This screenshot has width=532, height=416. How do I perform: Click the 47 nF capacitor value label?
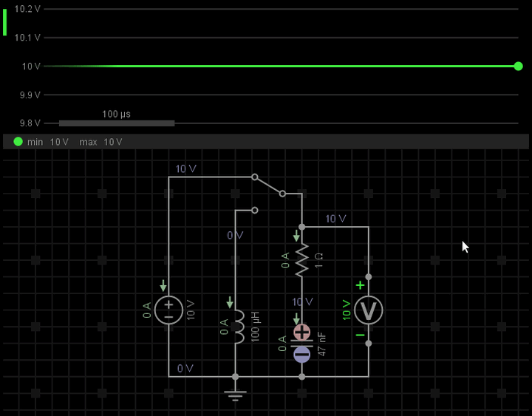click(x=322, y=344)
